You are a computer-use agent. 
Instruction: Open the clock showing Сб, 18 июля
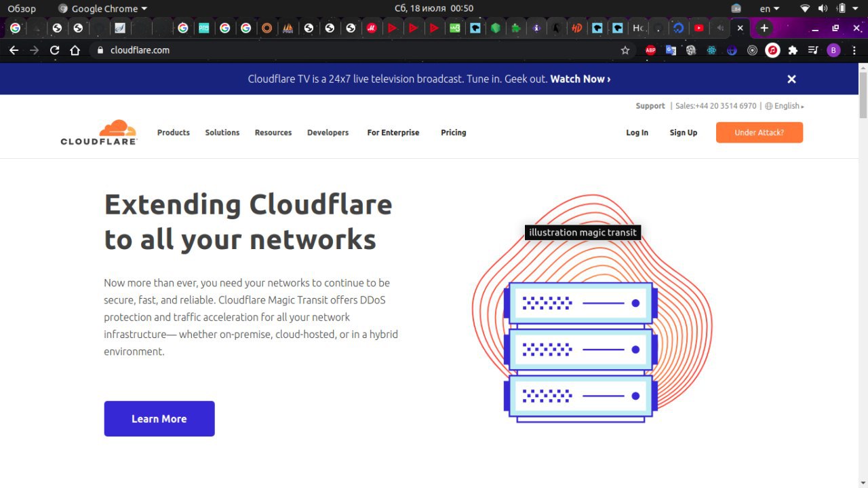(434, 8)
